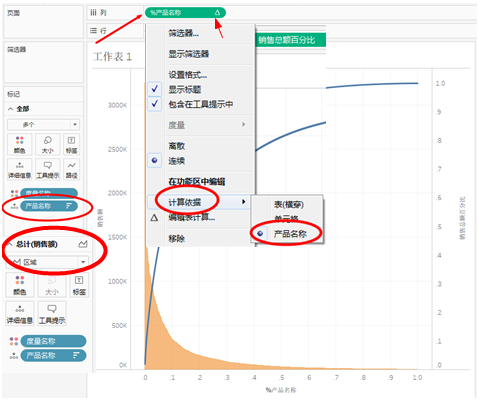Click the Detail card in top marks panel
479x400 pixels.
click(x=19, y=169)
